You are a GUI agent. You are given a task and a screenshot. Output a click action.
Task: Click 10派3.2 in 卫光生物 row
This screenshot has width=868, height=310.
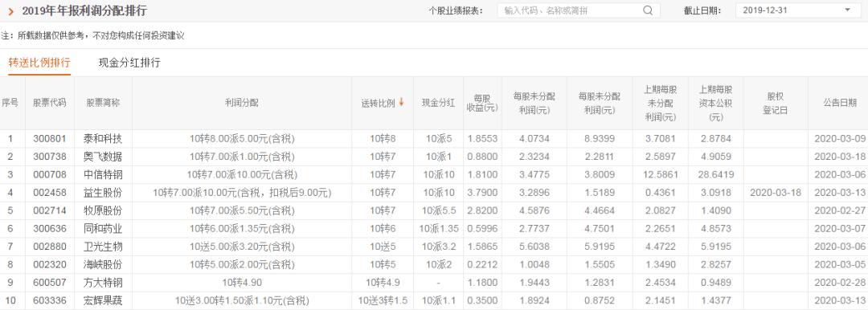coord(439,247)
